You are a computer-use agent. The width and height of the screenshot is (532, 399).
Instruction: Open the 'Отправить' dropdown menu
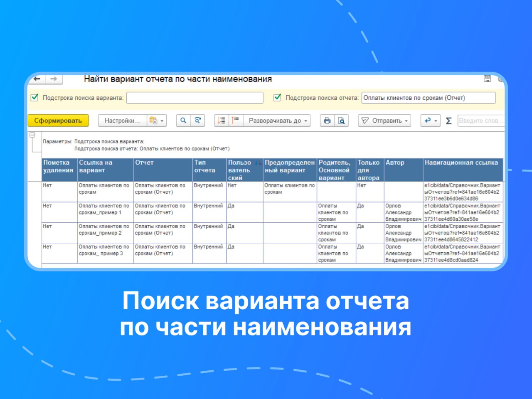(384, 121)
